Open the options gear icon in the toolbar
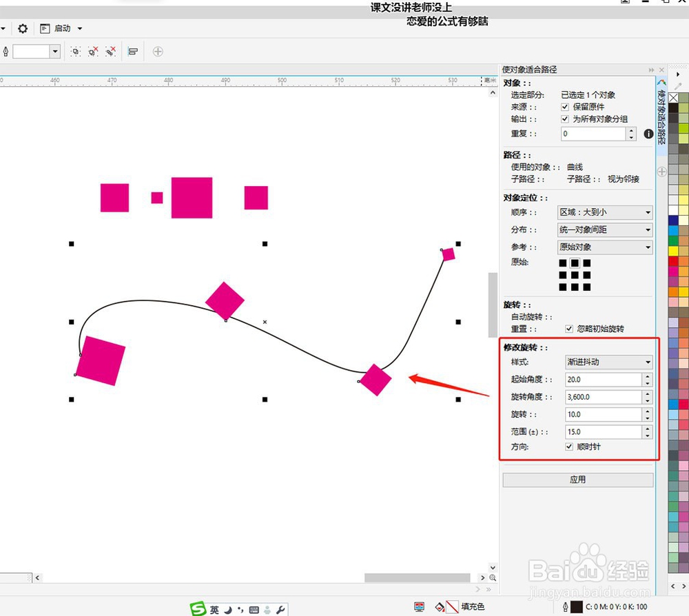The image size is (689, 616). pos(23,28)
